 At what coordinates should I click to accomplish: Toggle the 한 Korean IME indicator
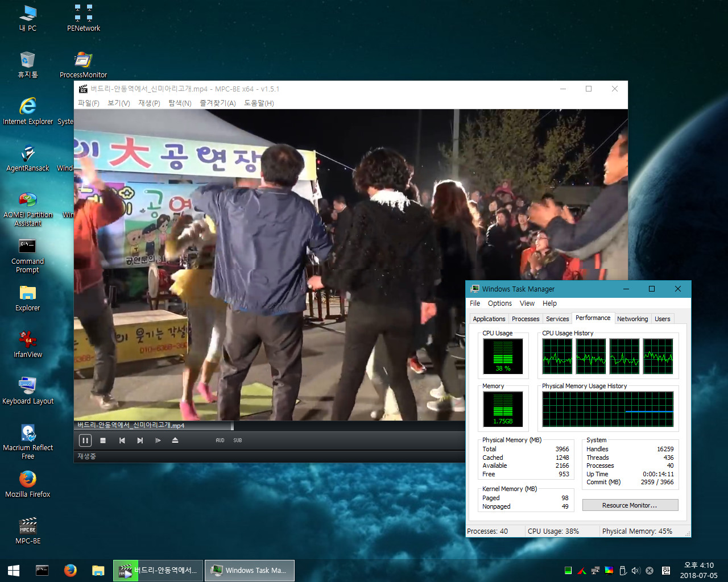tap(665, 571)
